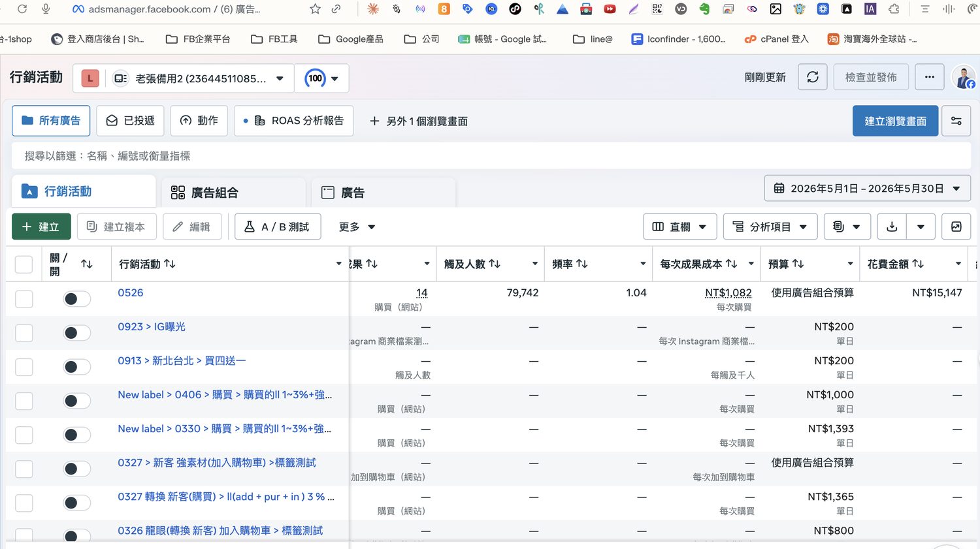The image size is (980, 549).
Task: Sort by the 關/開 column arrows
Action: [x=87, y=264]
